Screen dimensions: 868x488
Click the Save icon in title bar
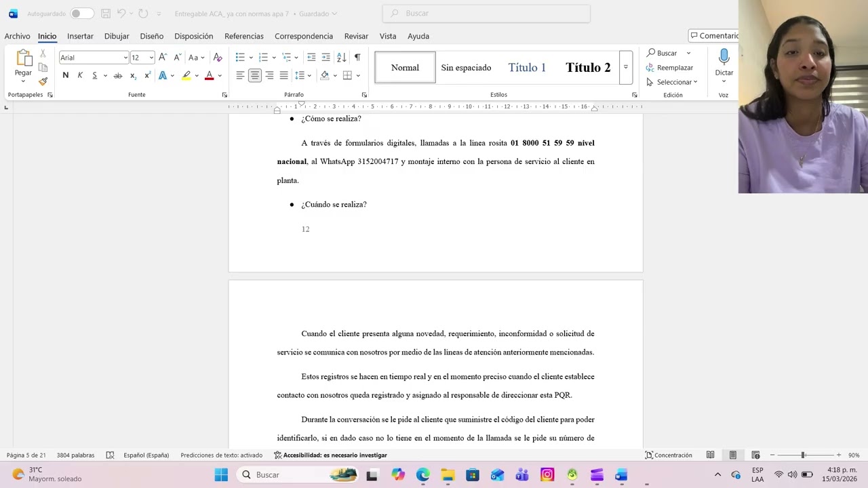[x=105, y=14]
